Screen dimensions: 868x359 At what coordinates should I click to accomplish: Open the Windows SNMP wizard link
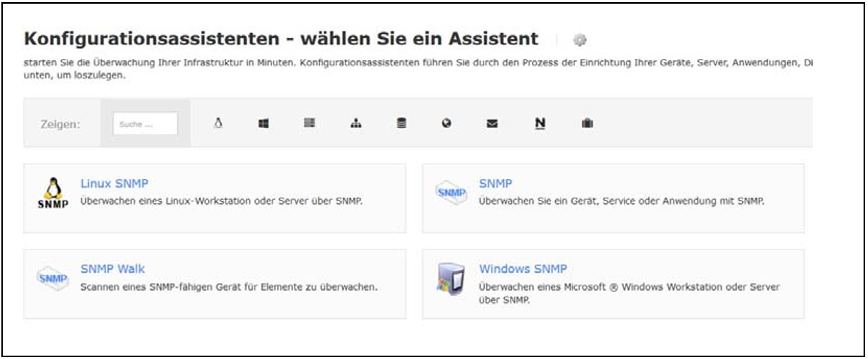[523, 269]
